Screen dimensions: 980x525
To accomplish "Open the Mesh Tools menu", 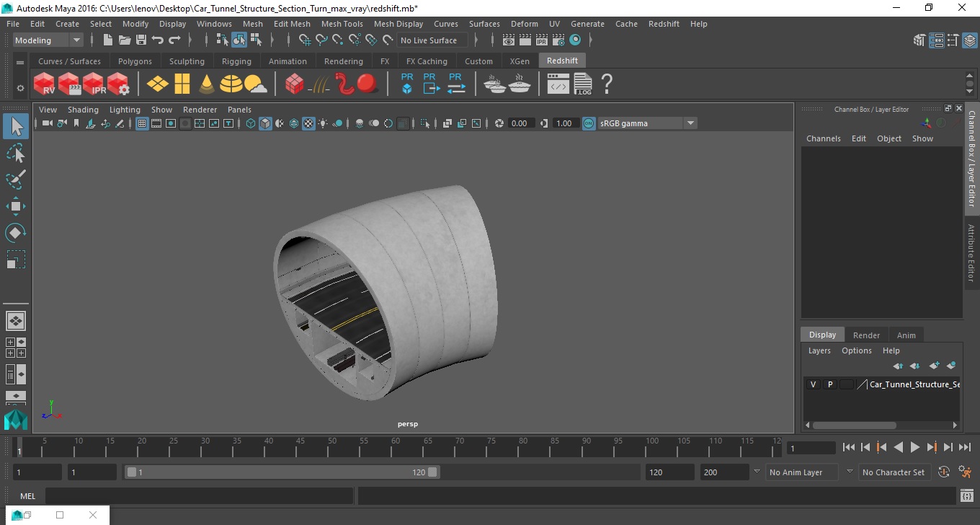I will 342,24.
